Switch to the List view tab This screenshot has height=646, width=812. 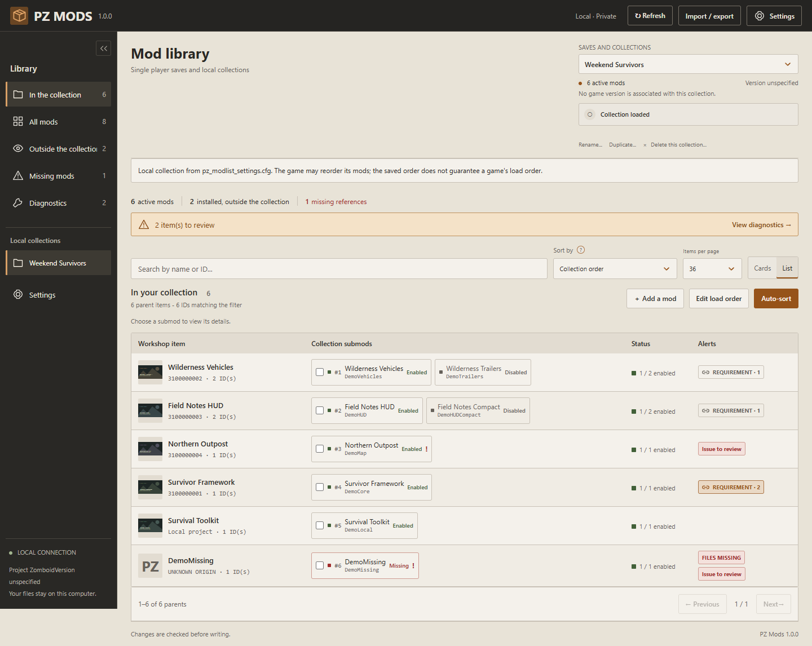pos(787,268)
